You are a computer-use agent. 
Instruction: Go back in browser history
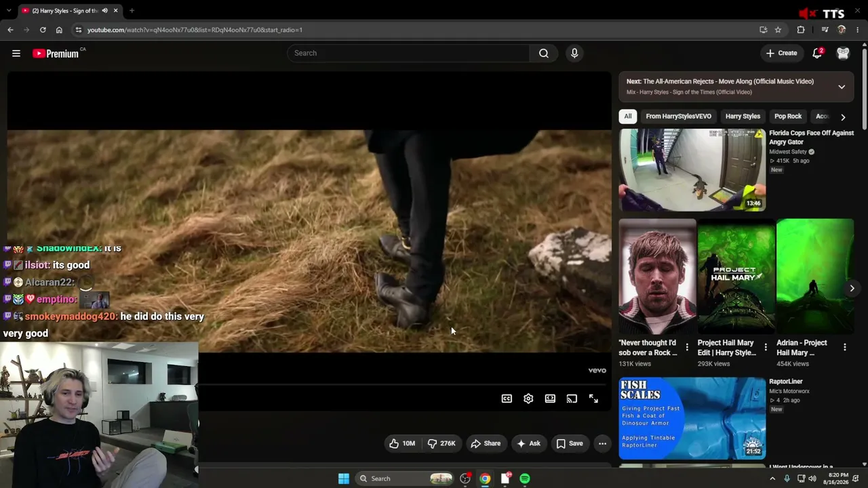point(10,30)
